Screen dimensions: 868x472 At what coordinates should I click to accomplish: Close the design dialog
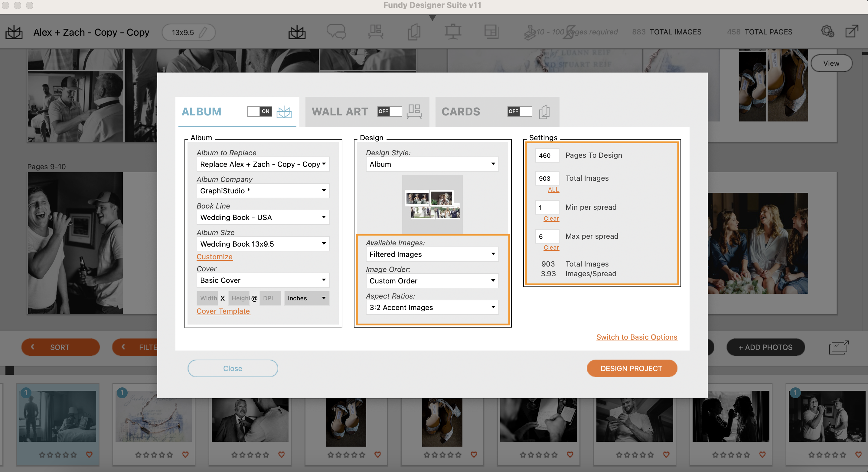233,368
